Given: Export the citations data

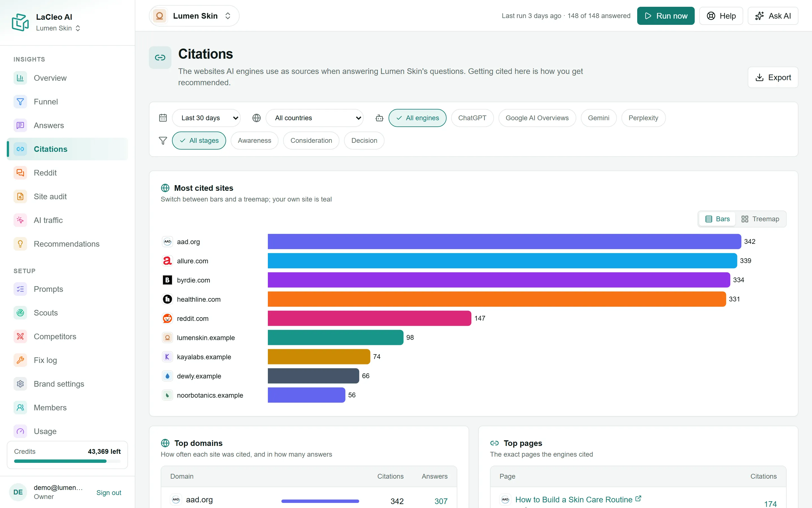Looking at the screenshot, I should click(773, 77).
